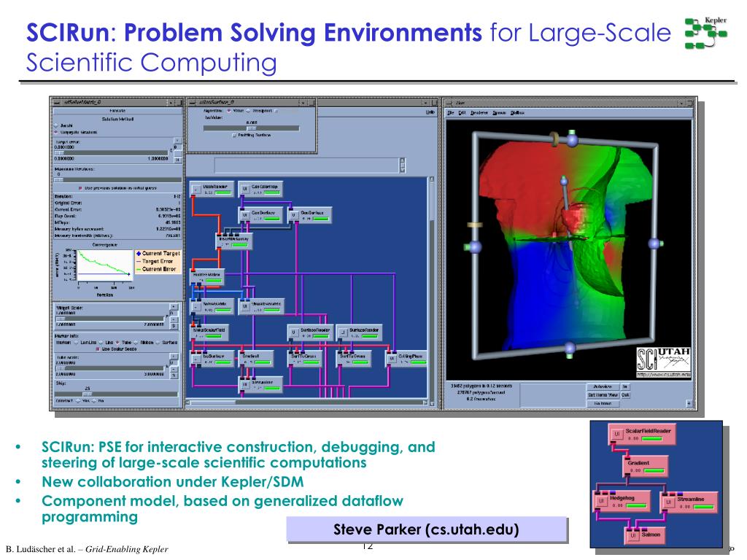Choose the No radio button
The height and width of the screenshot is (560, 747).
tap(94, 401)
